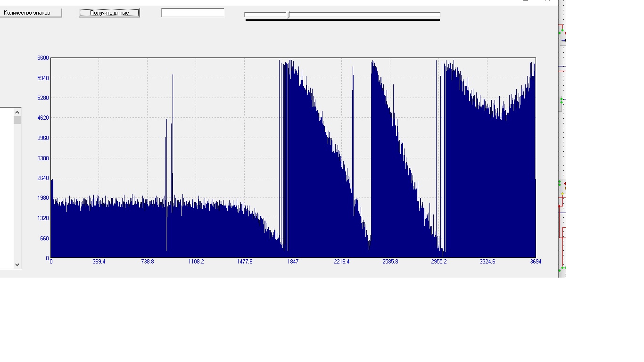Screen dimensions: 644x362
Task: Click the x-axis label 3694
Action: click(536, 262)
